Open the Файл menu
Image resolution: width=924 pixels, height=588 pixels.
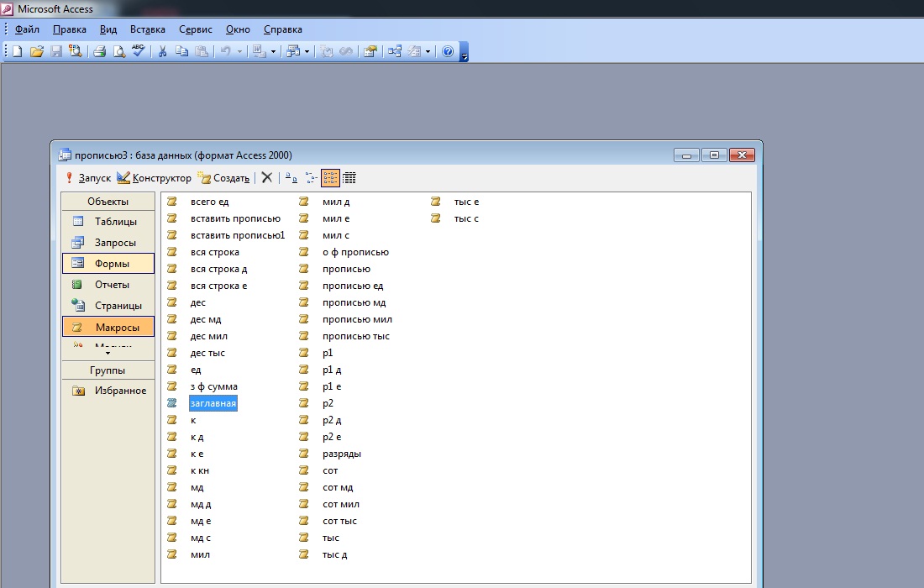(x=27, y=29)
